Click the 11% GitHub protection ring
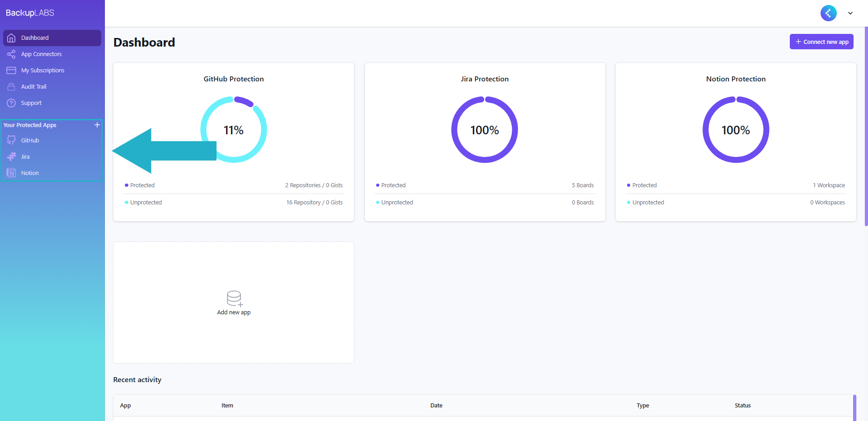The height and width of the screenshot is (421, 868). (x=234, y=130)
